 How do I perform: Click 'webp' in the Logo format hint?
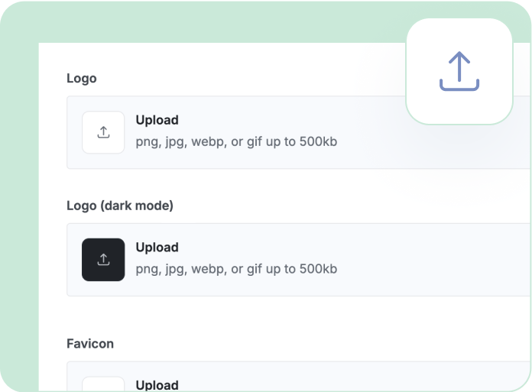point(207,141)
